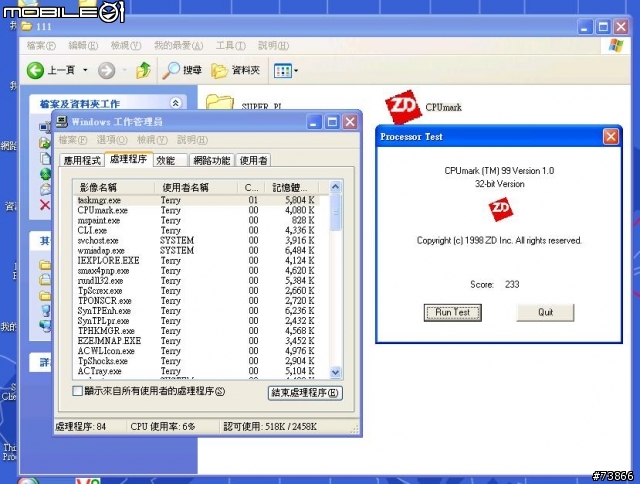
Task: Select the CPUmark.exe process row
Action: pyautogui.click(x=196, y=211)
